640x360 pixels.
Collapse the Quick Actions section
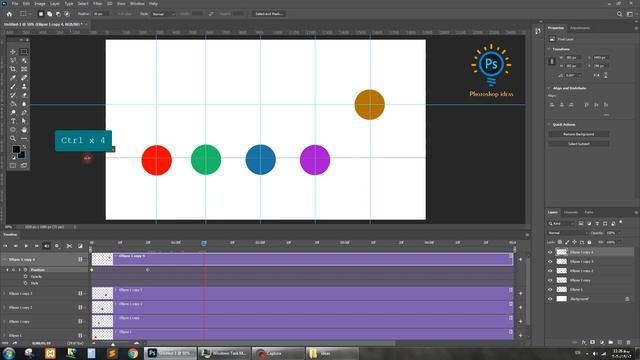(549, 124)
